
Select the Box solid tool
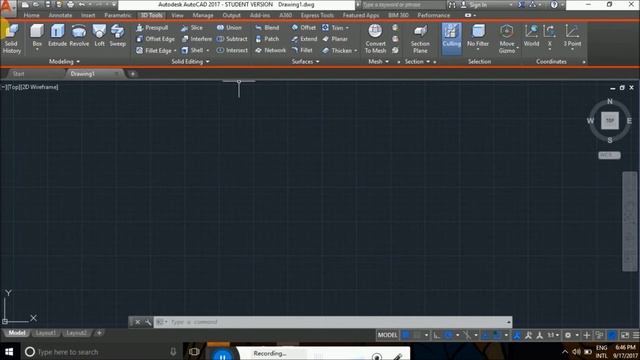coord(37,36)
